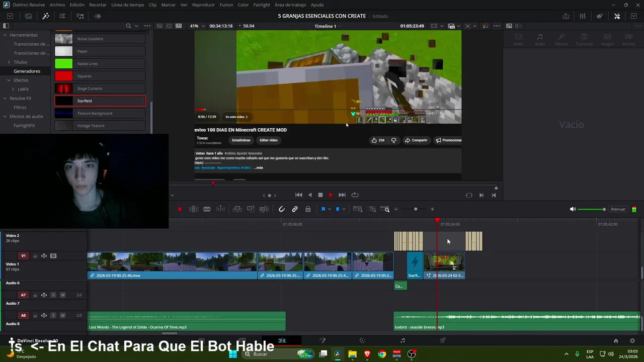
Task: Toggle V1 track lock icon
Action: point(35,256)
